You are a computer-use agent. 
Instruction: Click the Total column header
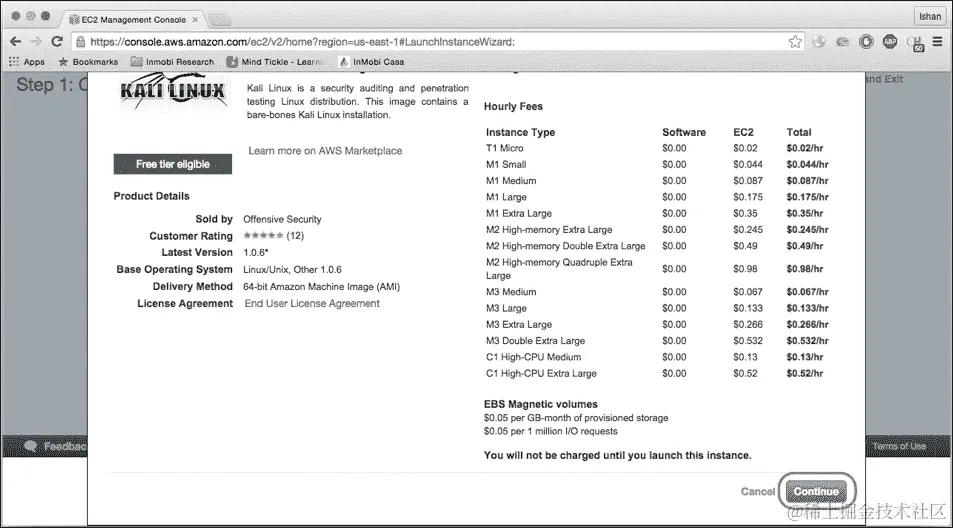(x=799, y=132)
